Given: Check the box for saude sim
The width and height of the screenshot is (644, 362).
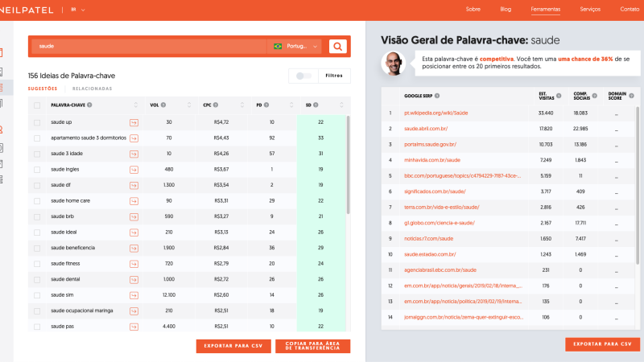Looking at the screenshot, I should pos(37,295).
